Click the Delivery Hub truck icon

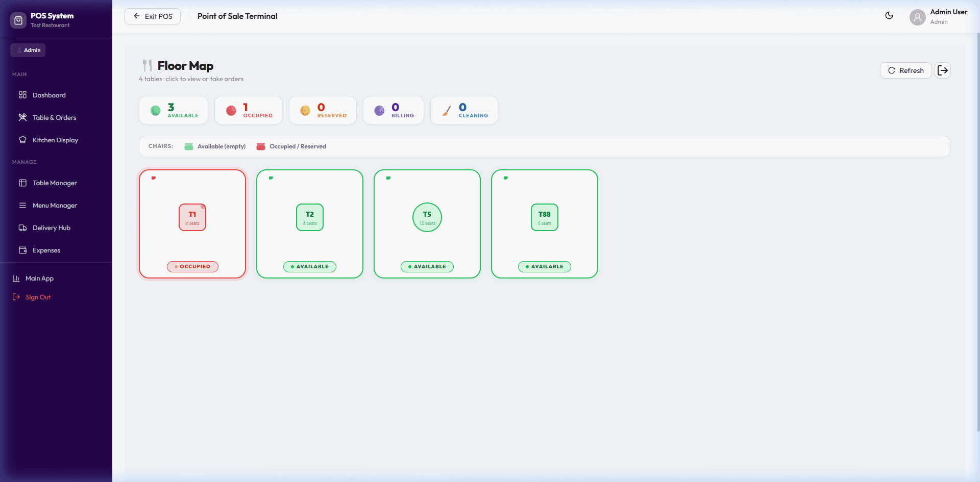(22, 227)
